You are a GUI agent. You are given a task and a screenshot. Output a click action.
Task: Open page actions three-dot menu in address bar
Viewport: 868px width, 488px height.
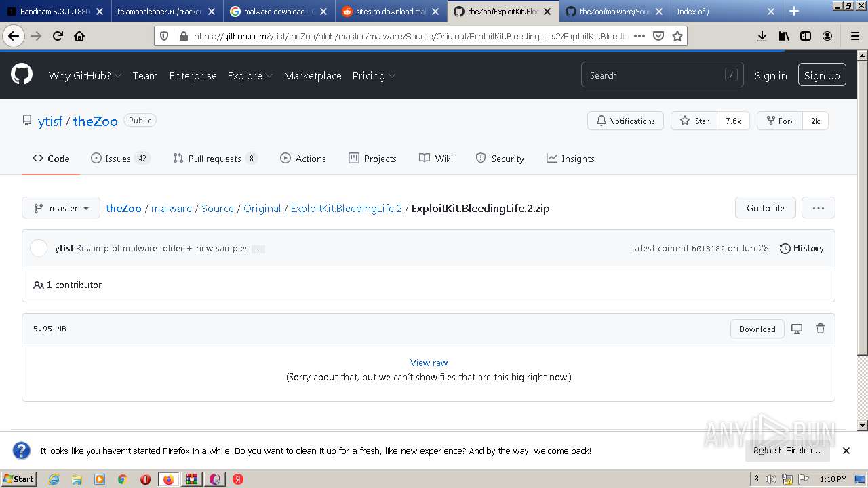point(639,36)
